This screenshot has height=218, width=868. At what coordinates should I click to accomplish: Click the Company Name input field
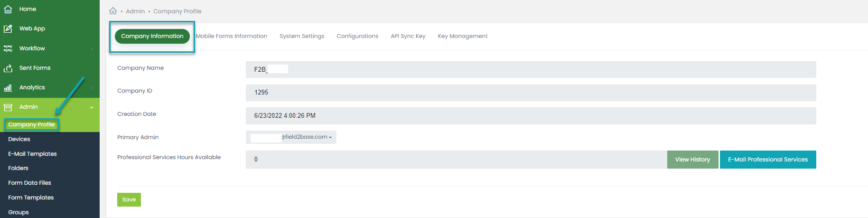(531, 69)
